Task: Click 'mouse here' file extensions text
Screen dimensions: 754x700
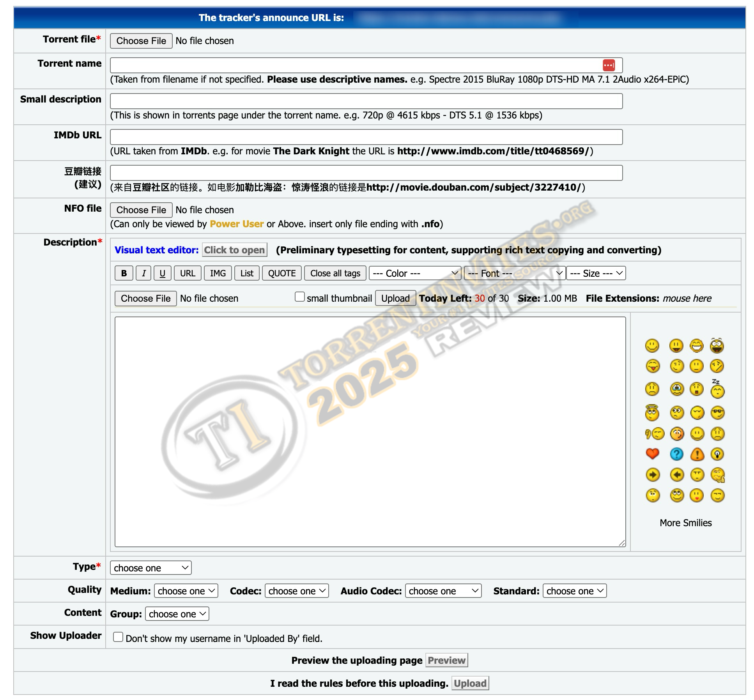Action: tap(687, 299)
